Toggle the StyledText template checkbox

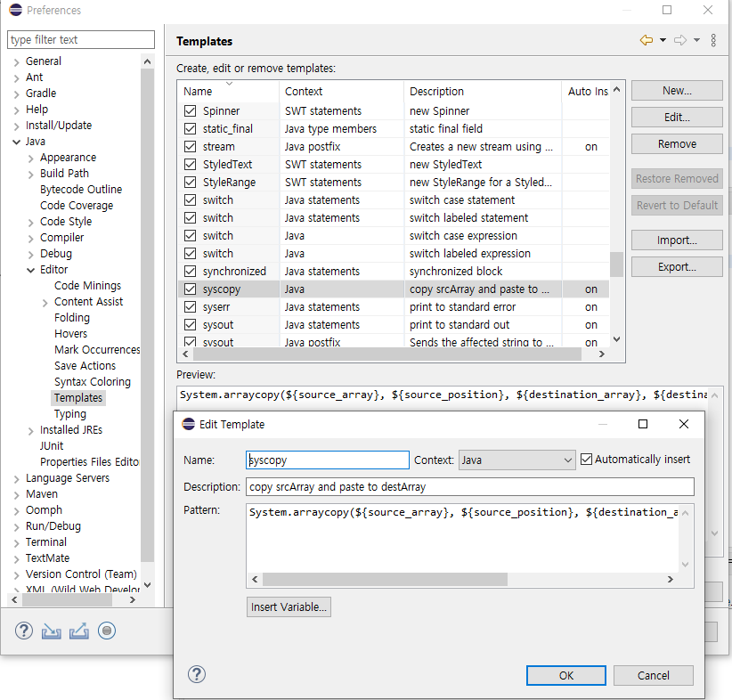click(x=190, y=165)
